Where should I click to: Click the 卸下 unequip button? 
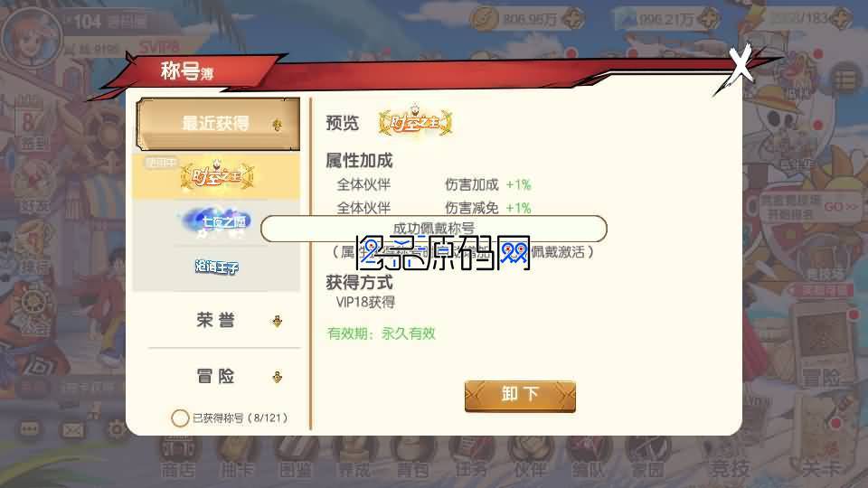pos(520,395)
